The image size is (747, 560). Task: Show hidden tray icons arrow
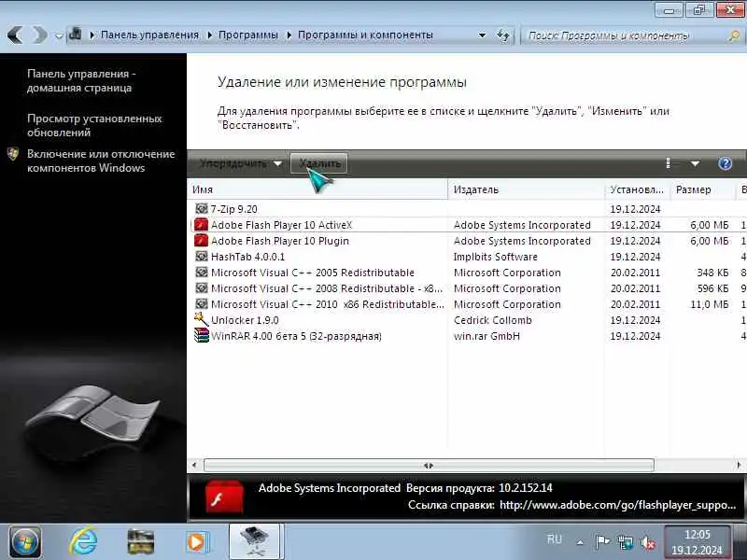pos(580,542)
